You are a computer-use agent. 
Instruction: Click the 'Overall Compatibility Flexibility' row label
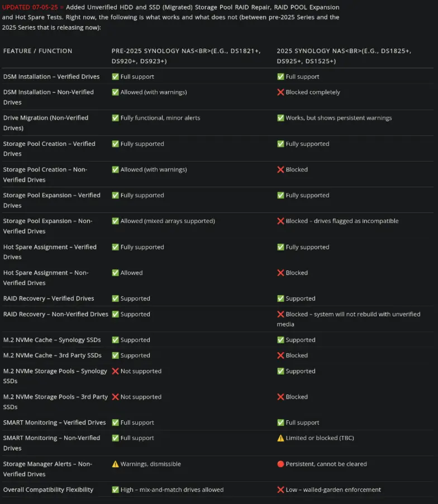[48, 489]
